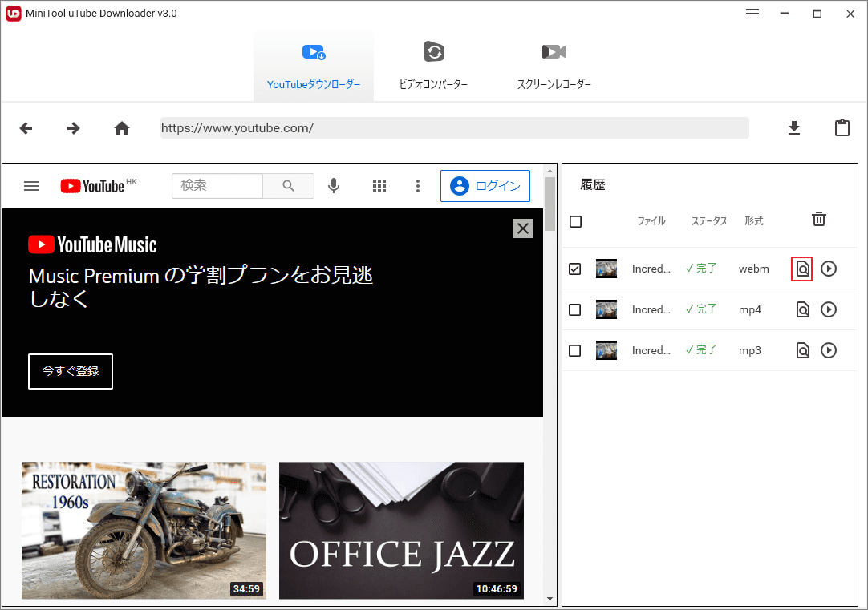The height and width of the screenshot is (610, 868).
Task: Click the YouTube Music banner logo
Action: tap(92, 244)
